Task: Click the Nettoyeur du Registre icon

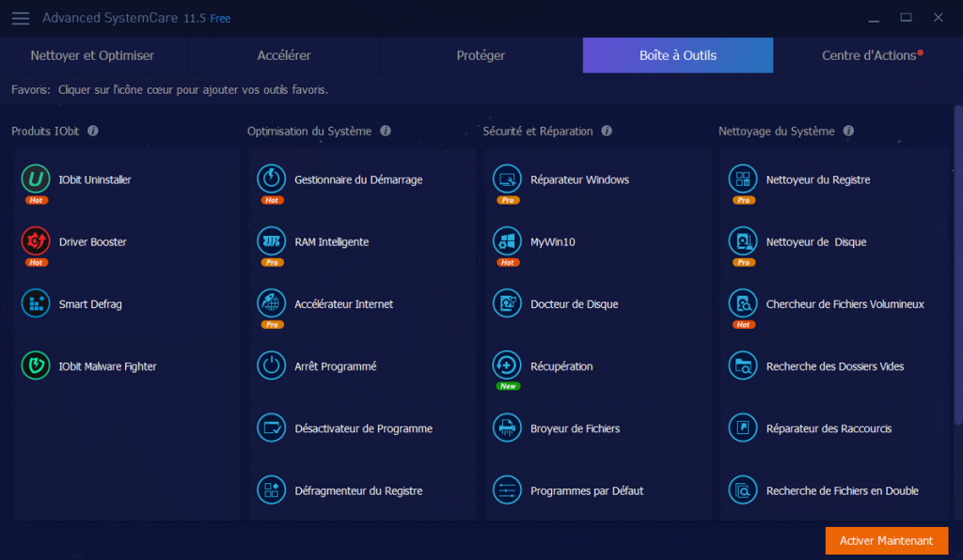Action: (743, 179)
